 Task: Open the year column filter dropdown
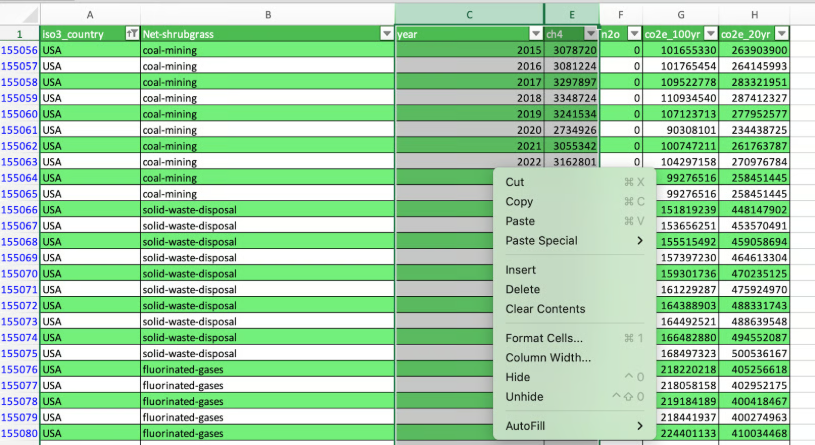point(535,34)
